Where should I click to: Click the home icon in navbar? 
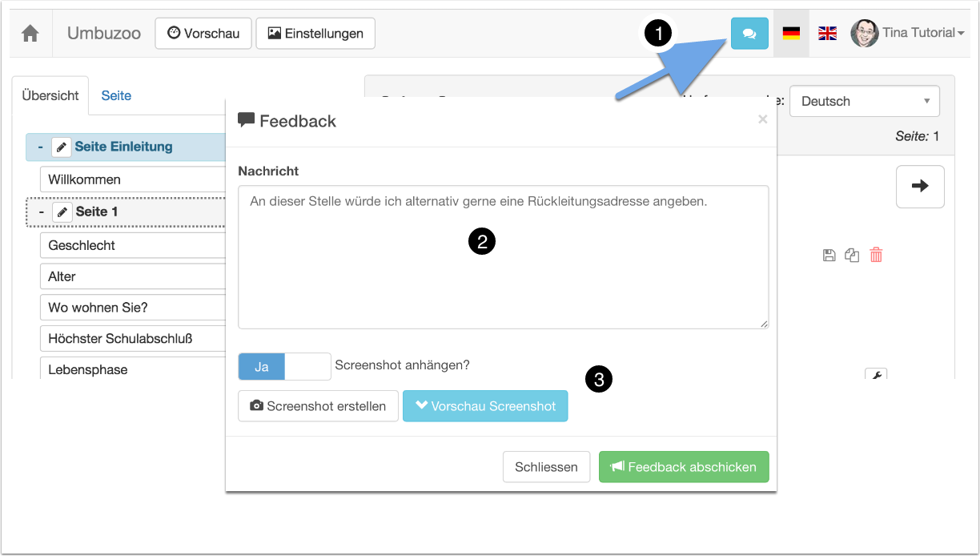[x=30, y=34]
